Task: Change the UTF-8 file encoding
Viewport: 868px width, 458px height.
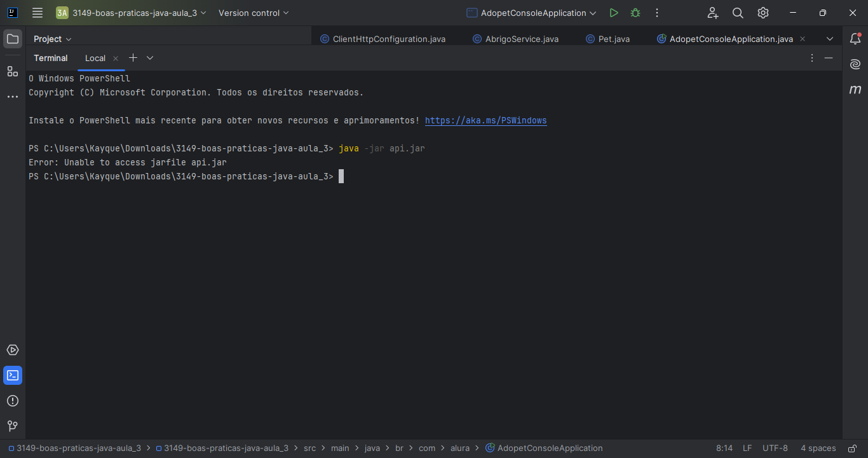Action: click(x=775, y=448)
